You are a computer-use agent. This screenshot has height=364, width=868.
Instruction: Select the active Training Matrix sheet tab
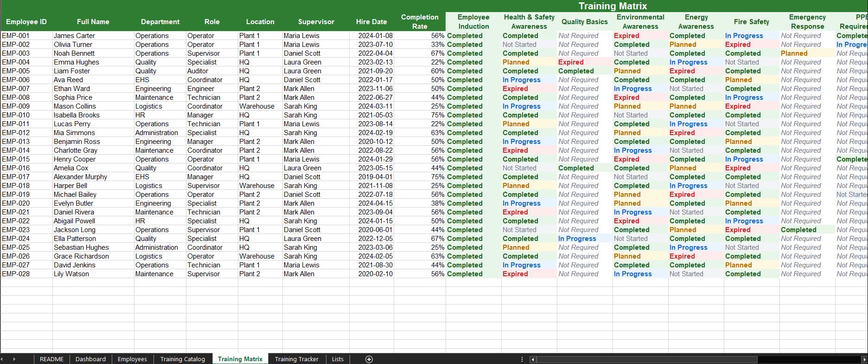point(240,359)
